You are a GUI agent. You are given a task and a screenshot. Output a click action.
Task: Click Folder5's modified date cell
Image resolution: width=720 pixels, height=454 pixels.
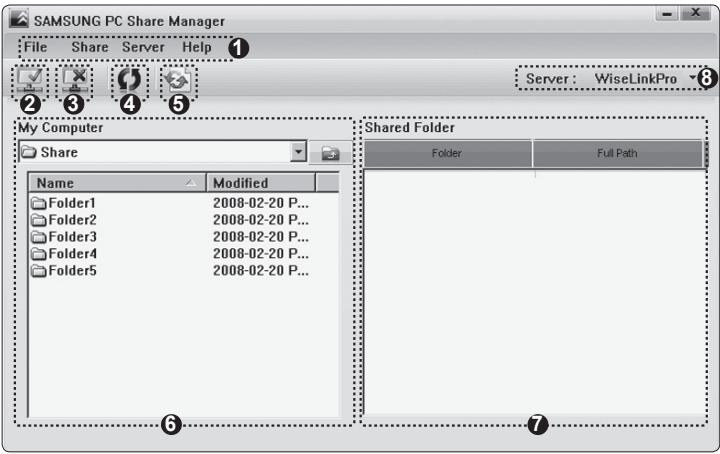coord(261,271)
